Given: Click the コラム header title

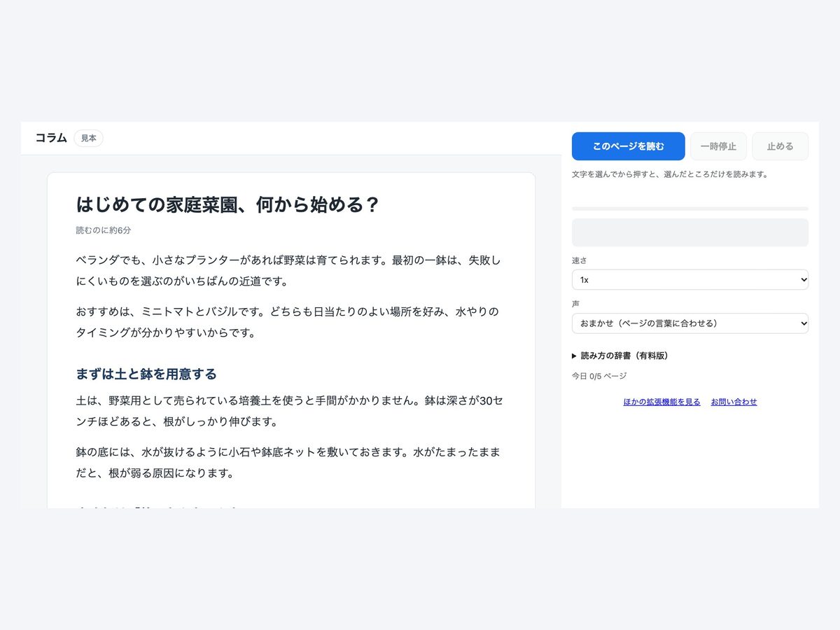Looking at the screenshot, I should pos(51,138).
